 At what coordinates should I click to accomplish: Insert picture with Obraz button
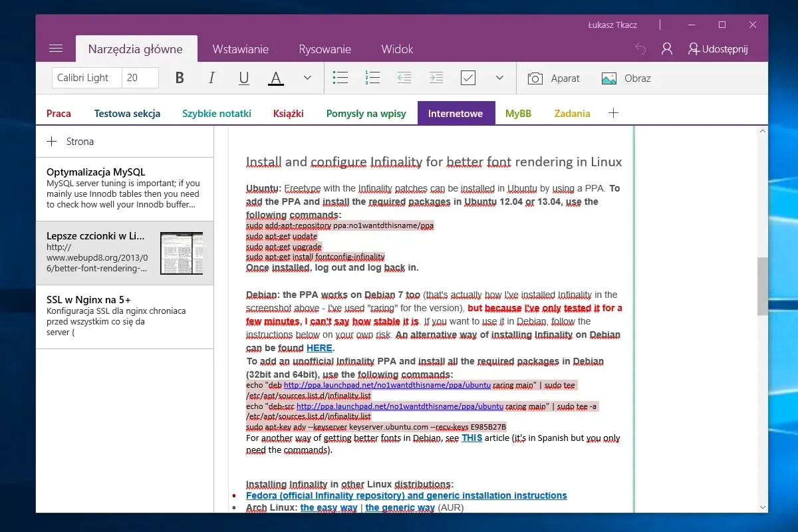626,78
